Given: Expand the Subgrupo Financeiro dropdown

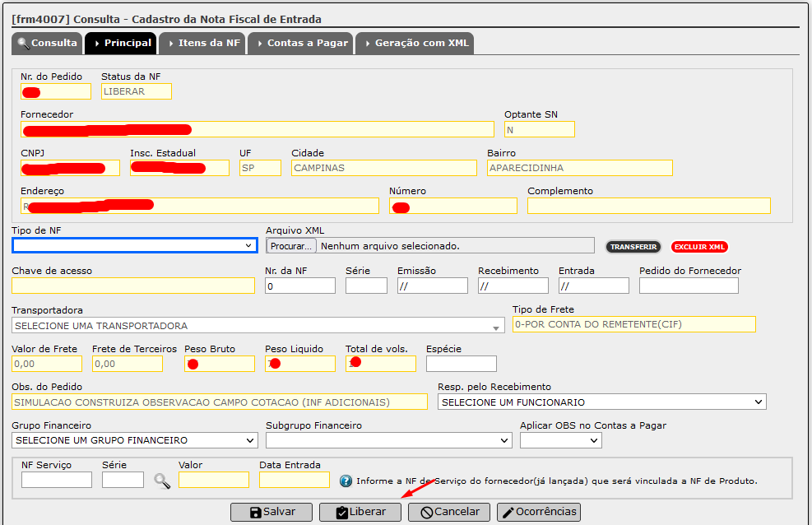Looking at the screenshot, I should tap(389, 440).
